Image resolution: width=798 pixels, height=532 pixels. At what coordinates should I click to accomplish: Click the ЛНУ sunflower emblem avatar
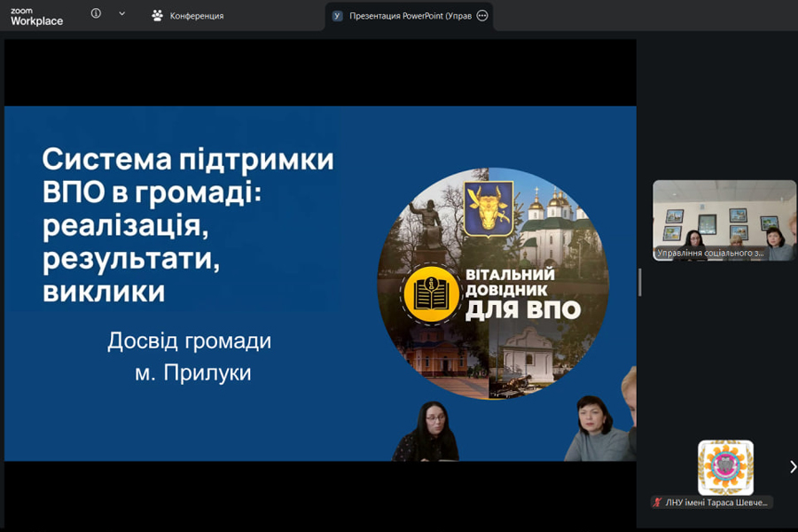click(x=725, y=467)
